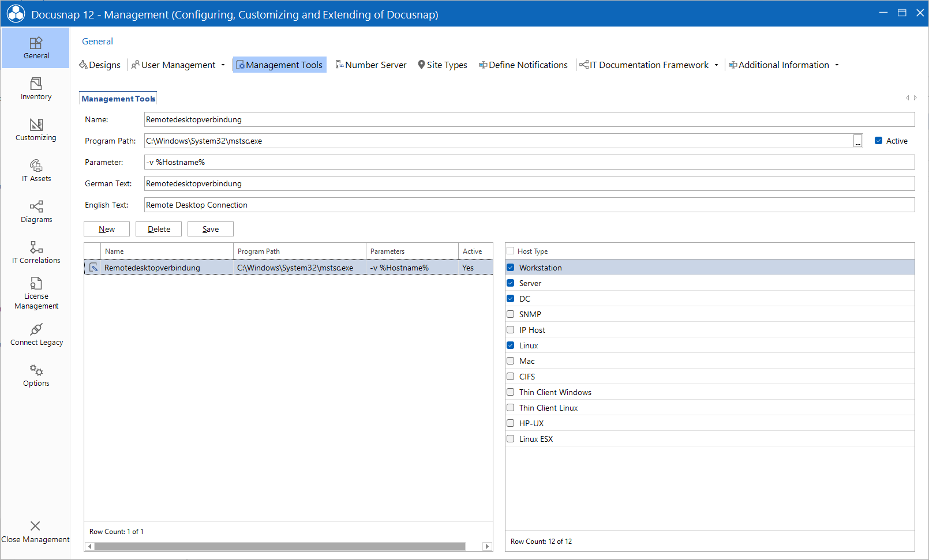Screen dimensions: 929x560
Task: Uncheck the Workstation host type
Action: pyautogui.click(x=510, y=268)
